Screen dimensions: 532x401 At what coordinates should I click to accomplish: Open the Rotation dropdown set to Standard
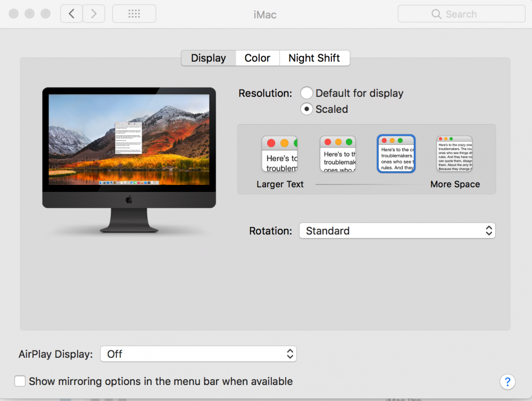pyautogui.click(x=397, y=231)
